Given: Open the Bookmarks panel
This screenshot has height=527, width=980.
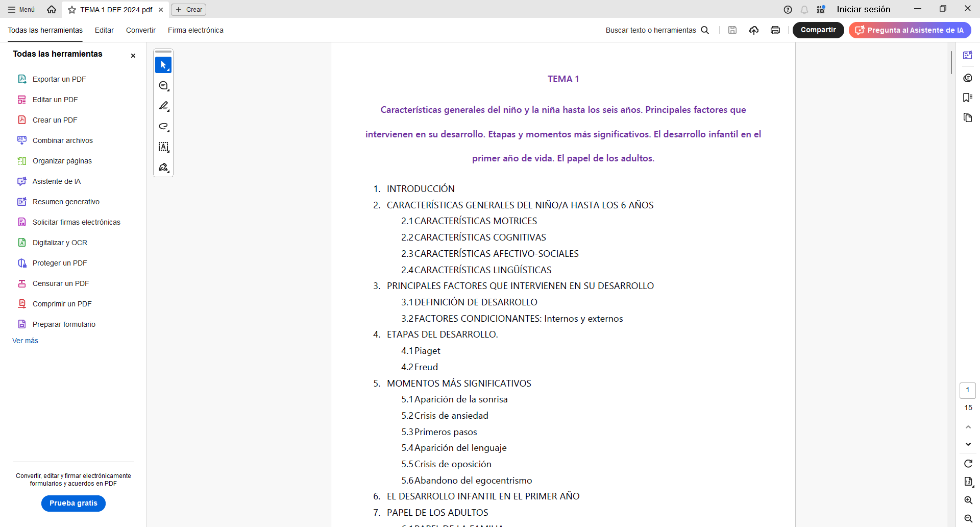Looking at the screenshot, I should pyautogui.click(x=968, y=97).
